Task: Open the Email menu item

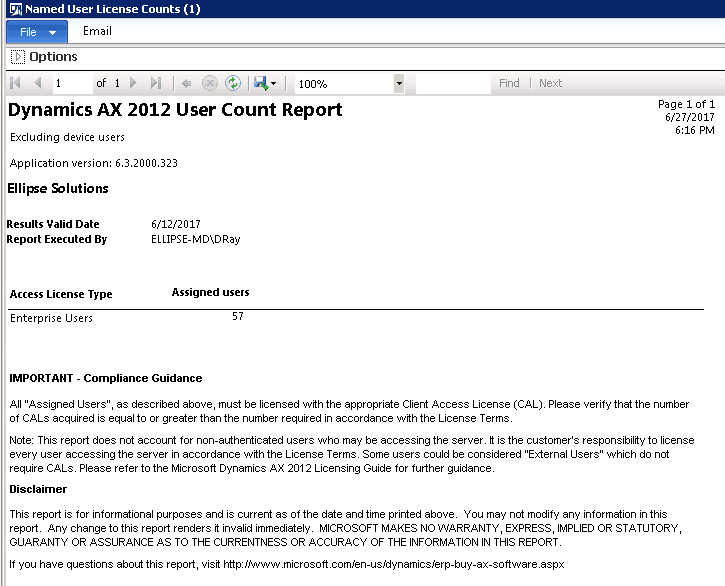Action: (97, 31)
